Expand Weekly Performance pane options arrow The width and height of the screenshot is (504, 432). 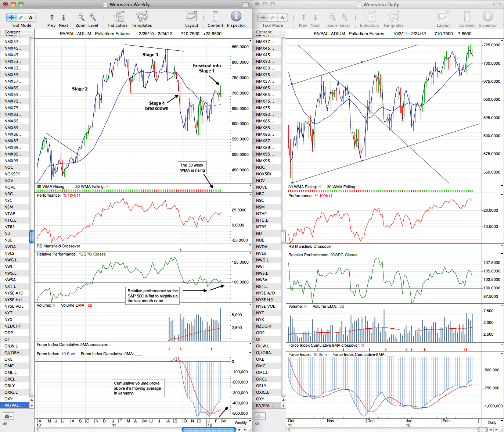tap(250, 196)
